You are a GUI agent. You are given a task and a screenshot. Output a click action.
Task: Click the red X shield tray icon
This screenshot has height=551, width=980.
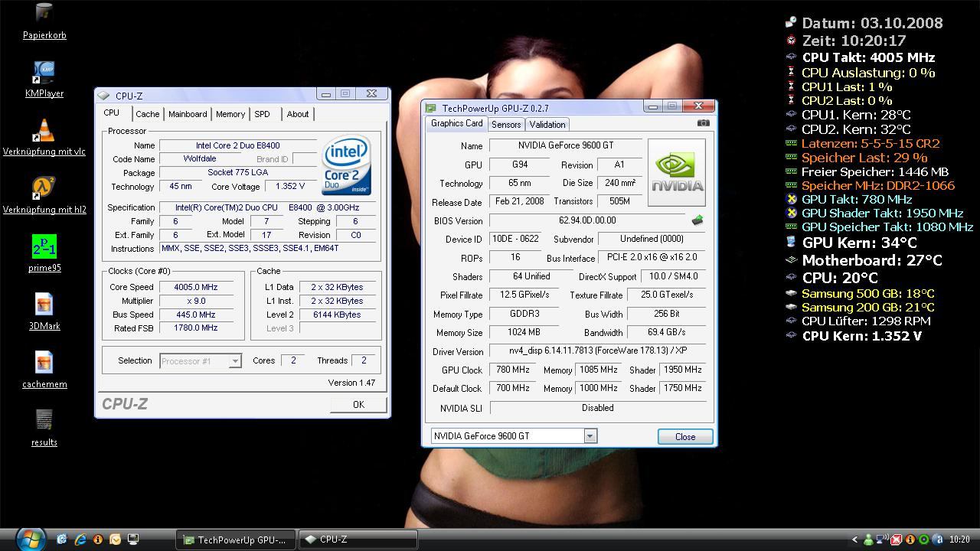tap(896, 540)
